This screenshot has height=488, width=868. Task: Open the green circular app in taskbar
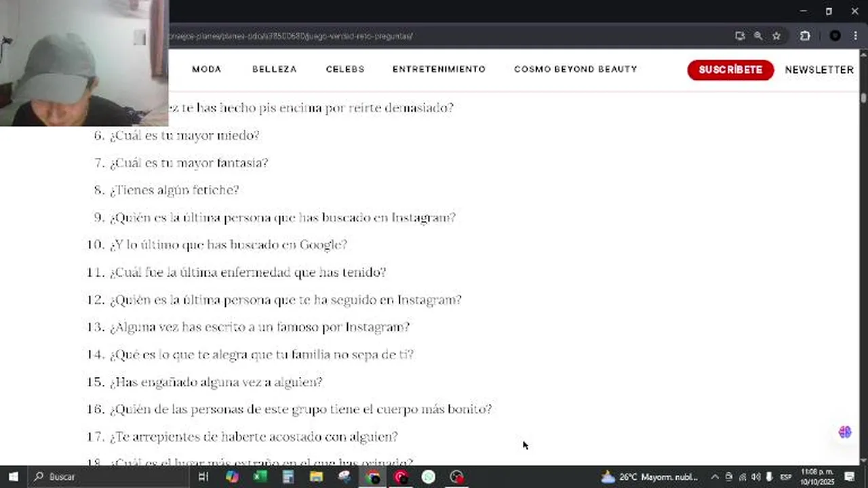[x=429, y=476]
